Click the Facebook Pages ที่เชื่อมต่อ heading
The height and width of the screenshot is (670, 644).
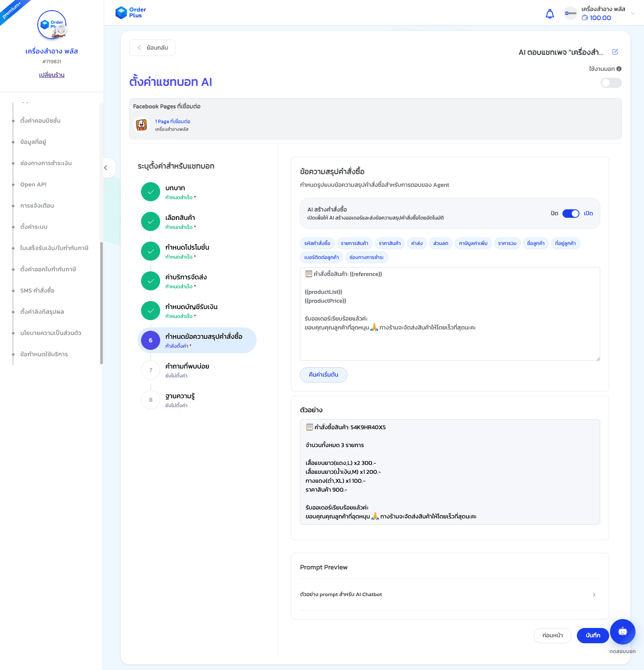167,106
